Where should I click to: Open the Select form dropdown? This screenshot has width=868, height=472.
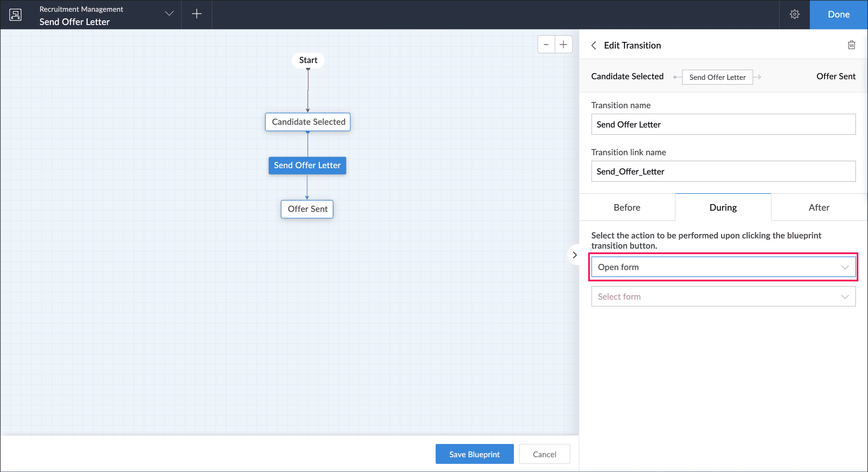point(723,297)
